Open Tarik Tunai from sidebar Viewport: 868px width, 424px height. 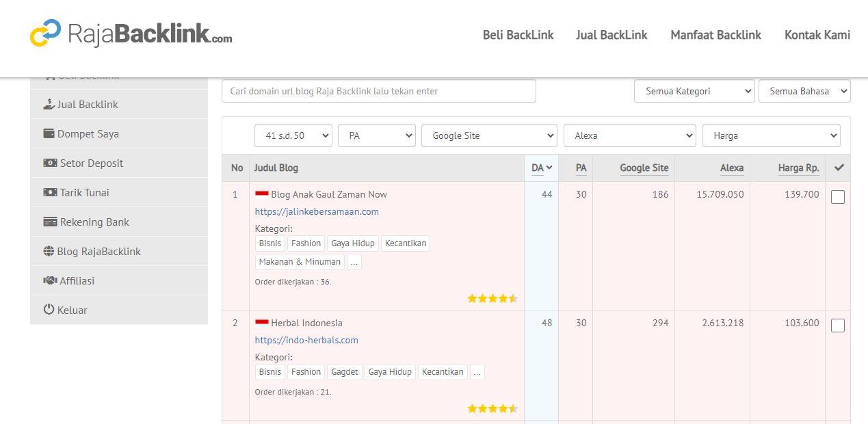coord(85,192)
